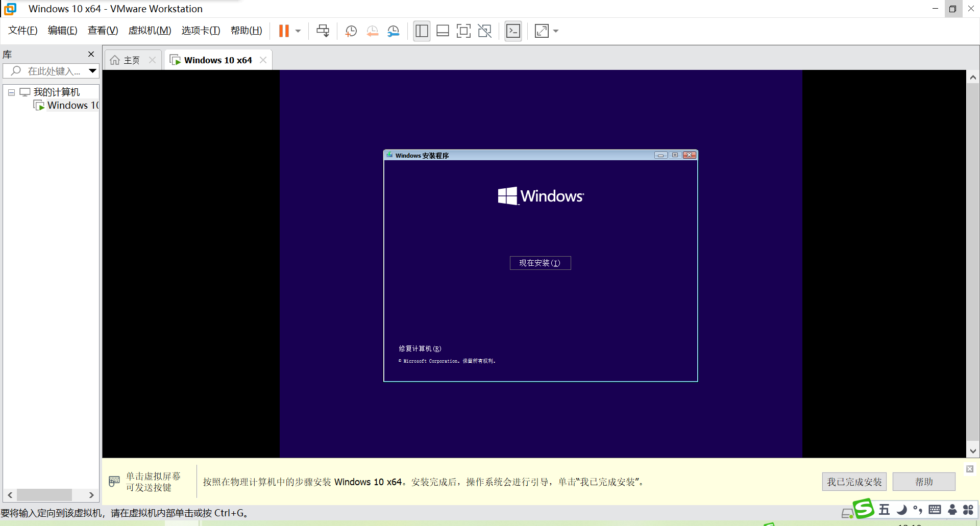Open the power options dropdown arrow
The image size is (980, 526).
298,31
